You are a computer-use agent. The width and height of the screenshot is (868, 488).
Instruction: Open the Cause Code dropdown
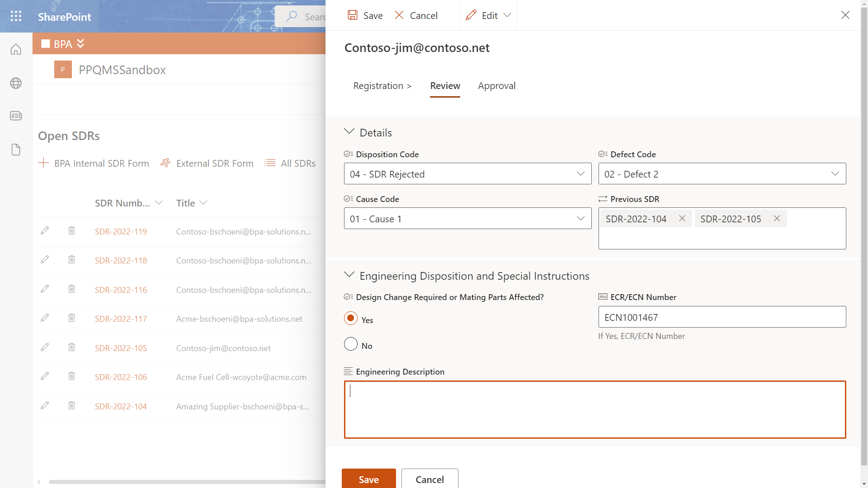(x=467, y=219)
